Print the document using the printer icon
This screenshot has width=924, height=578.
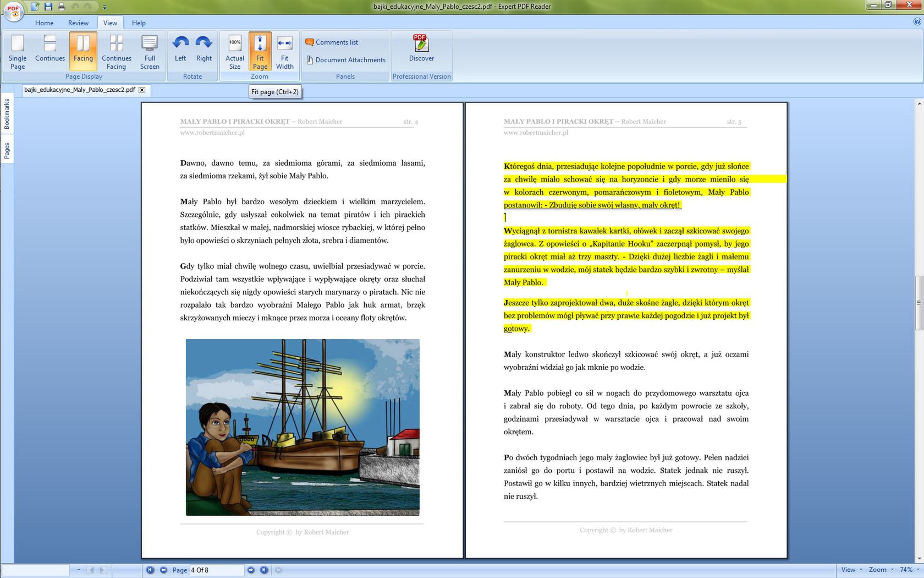[x=62, y=7]
